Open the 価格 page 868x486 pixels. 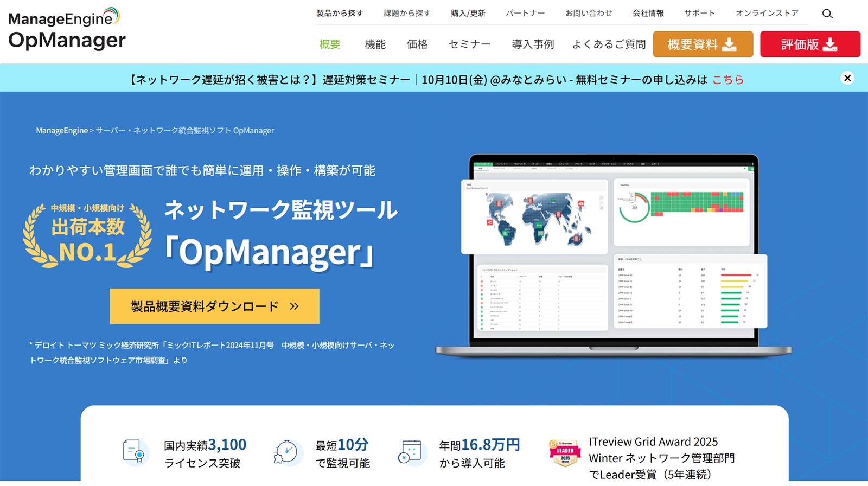[417, 44]
